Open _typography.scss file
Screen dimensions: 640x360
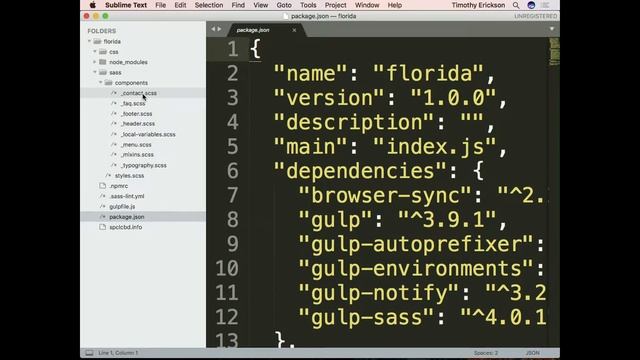[x=144, y=165]
